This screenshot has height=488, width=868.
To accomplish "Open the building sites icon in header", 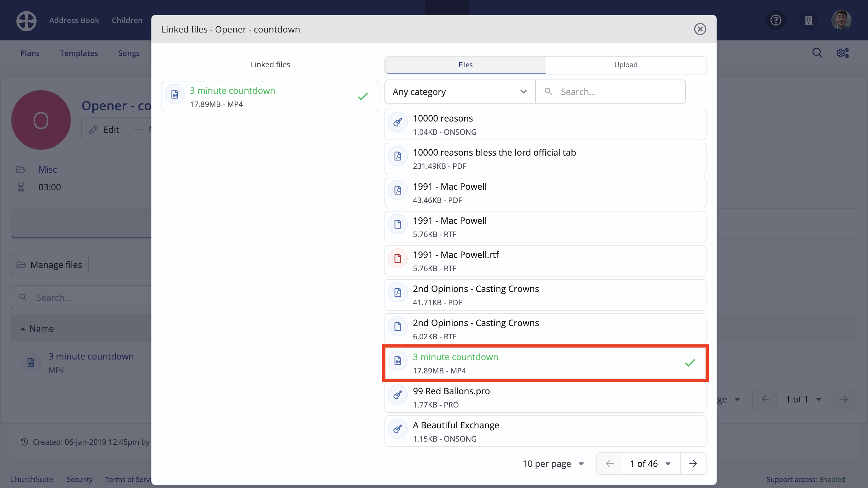I will point(808,20).
